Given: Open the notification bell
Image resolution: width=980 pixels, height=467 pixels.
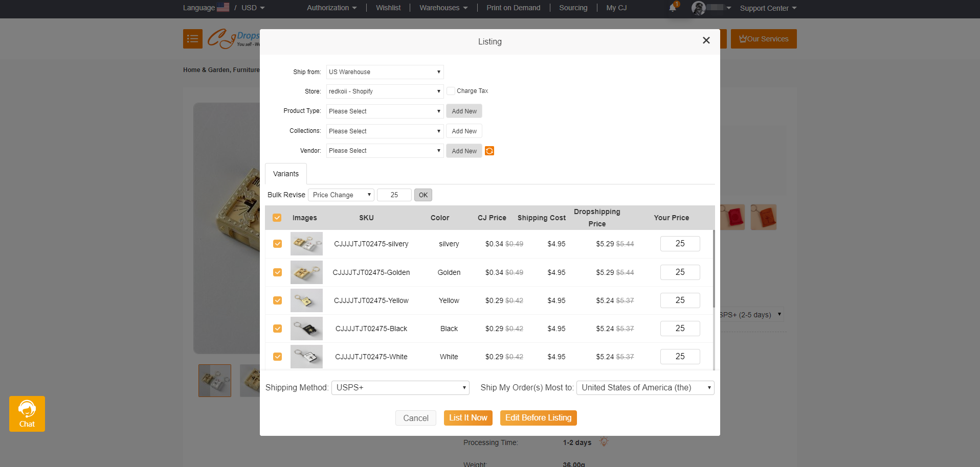Looking at the screenshot, I should click(x=673, y=8).
